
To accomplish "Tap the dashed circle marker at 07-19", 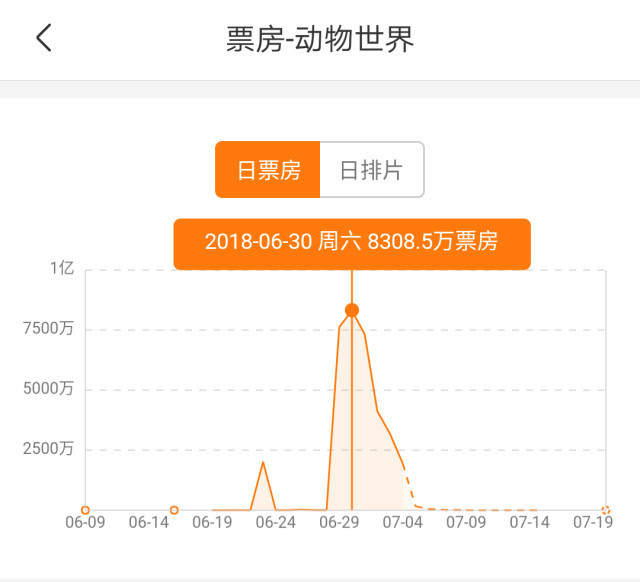I will 606,510.
